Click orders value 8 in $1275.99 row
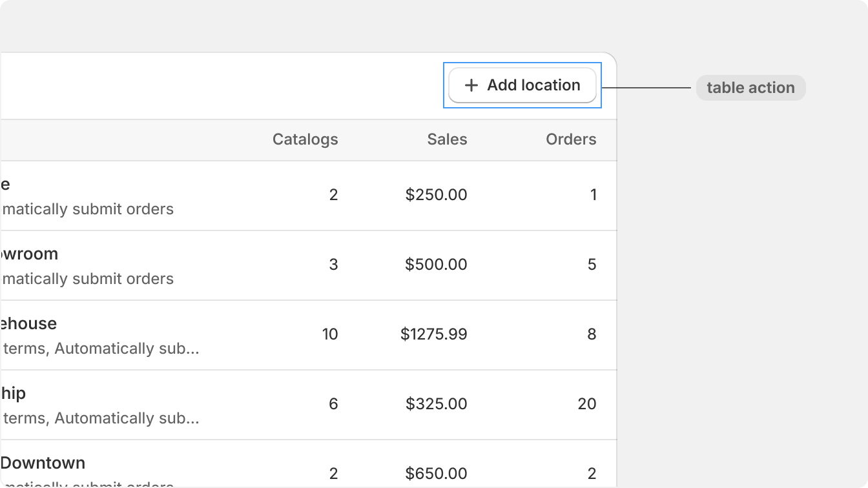 click(592, 334)
